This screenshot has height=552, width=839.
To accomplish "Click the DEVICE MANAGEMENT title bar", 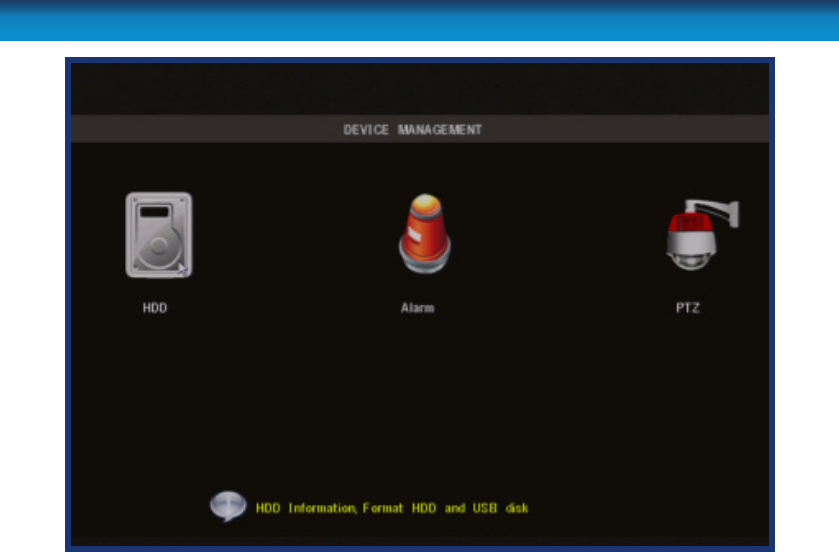I will [x=420, y=129].
